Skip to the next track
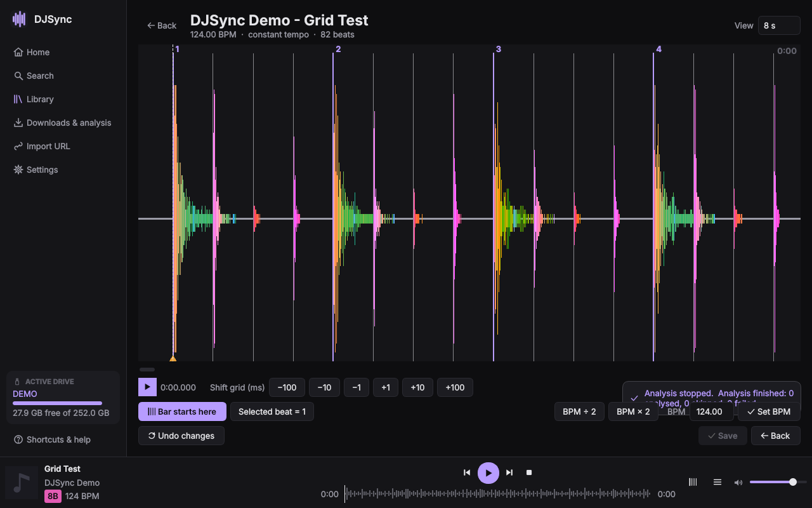Screen dimensions: 812x508 509,472
